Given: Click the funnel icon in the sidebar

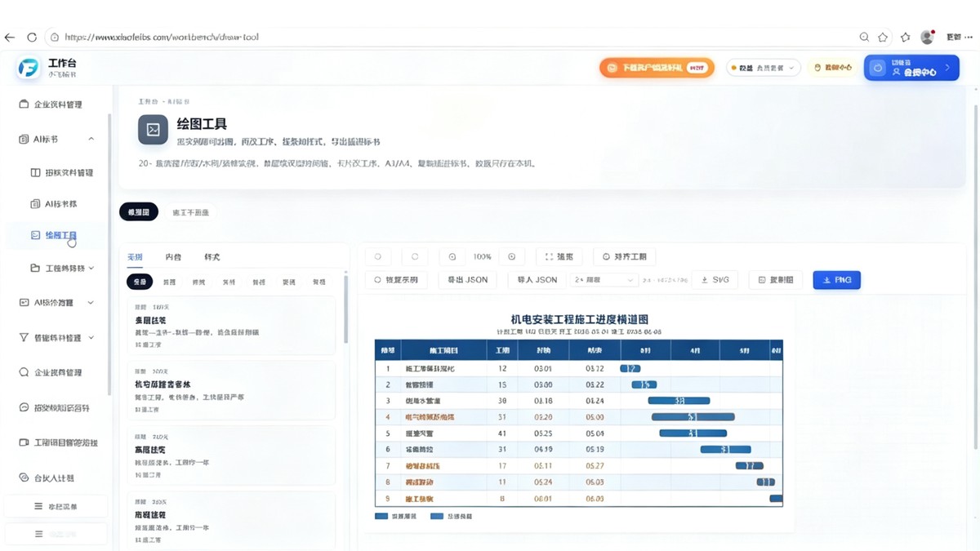Looking at the screenshot, I should coord(24,337).
